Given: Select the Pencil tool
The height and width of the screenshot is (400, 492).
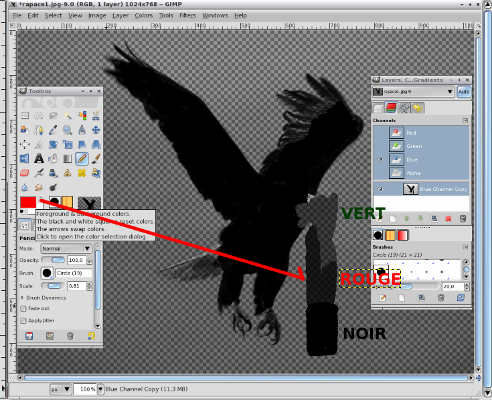Looking at the screenshot, I should 82,159.
